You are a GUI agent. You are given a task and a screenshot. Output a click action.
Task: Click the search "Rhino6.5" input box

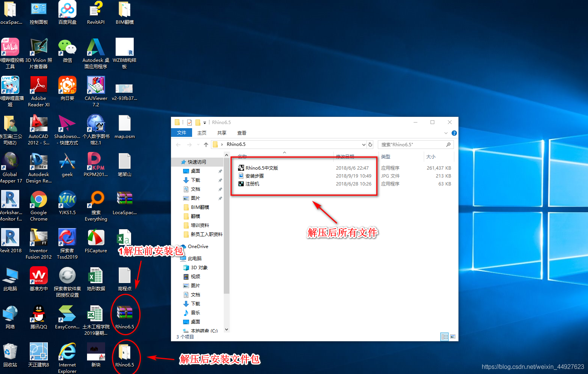415,144
